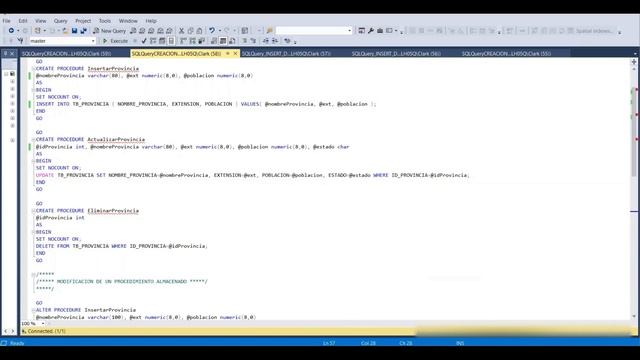Collapse the CREATE PROCEDURE EliminarProvincia block
The width and height of the screenshot is (640, 360).
(x=33, y=211)
